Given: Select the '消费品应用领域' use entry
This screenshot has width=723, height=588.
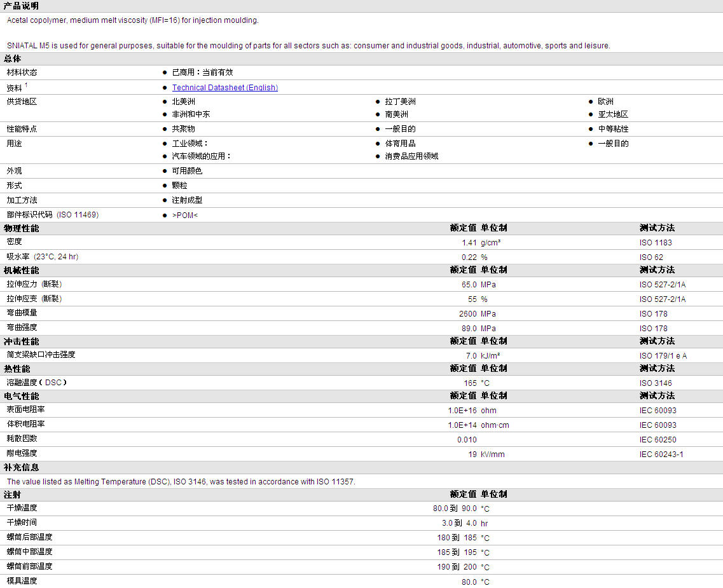Looking at the screenshot, I should 412,156.
